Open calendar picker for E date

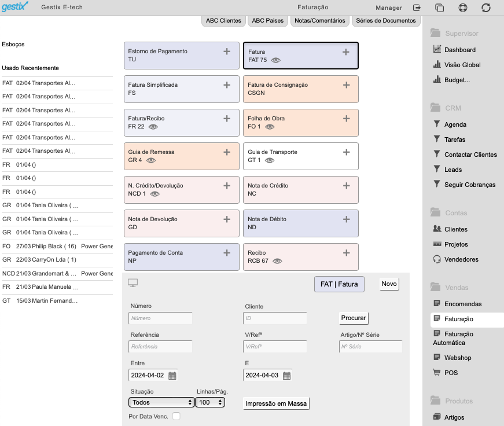286,376
